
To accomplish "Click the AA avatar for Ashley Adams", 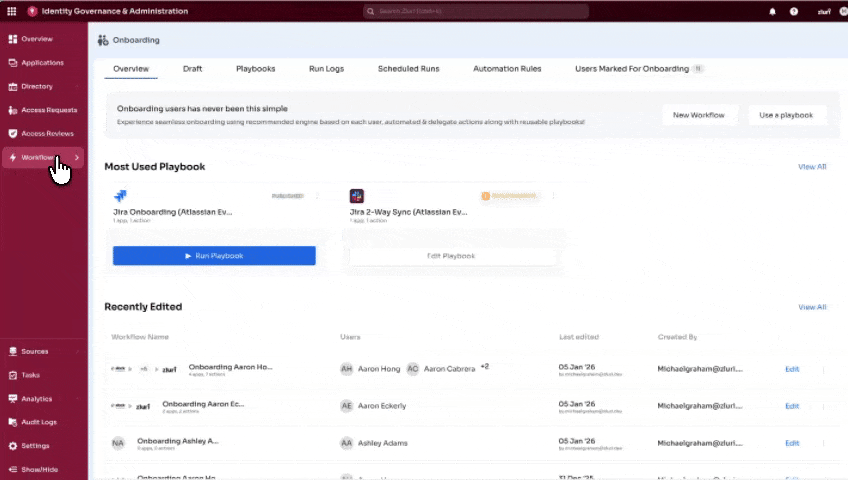I will [x=346, y=443].
